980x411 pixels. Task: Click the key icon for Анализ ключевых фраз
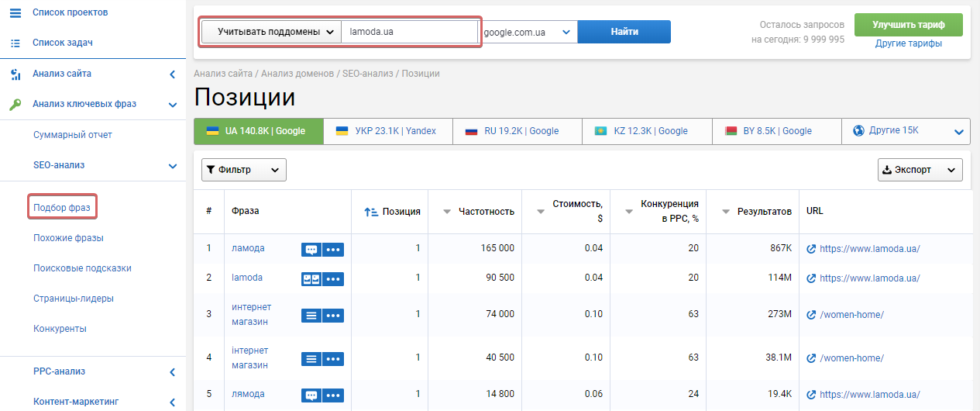point(15,105)
